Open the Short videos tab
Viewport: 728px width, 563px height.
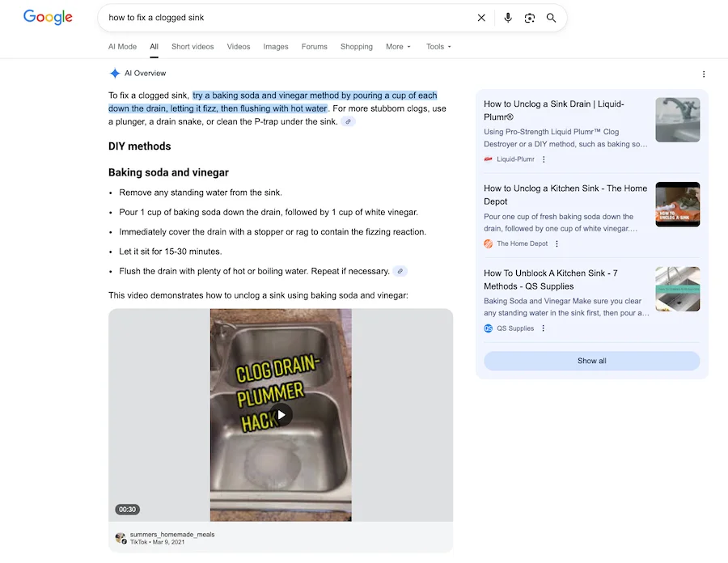pyautogui.click(x=193, y=47)
